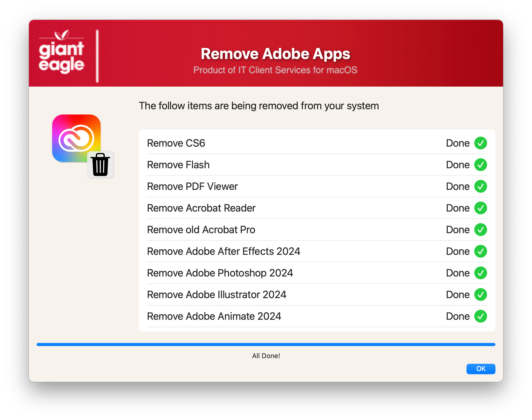Click the green checkmark for Photoshop 2024
Image resolution: width=532 pixels, height=420 pixels.
click(x=480, y=273)
